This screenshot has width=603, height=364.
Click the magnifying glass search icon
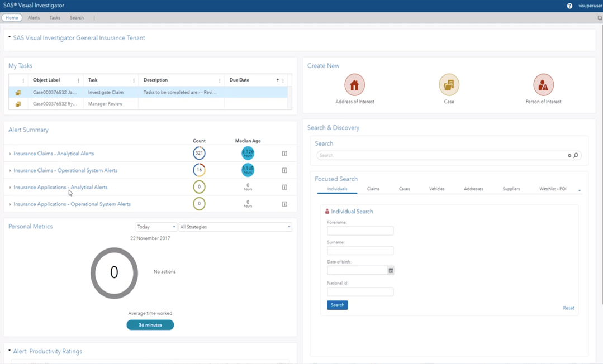pyautogui.click(x=576, y=155)
